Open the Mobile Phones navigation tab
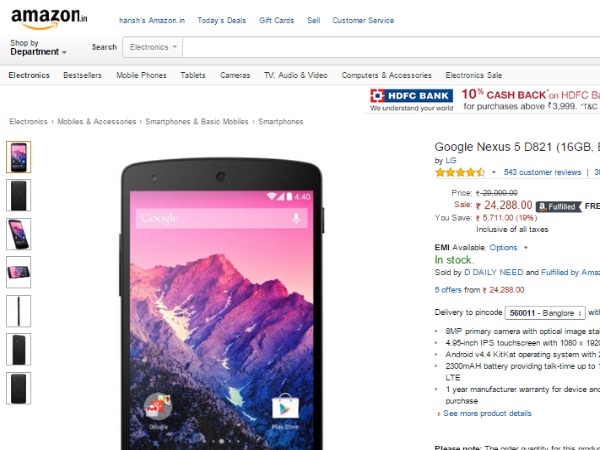 141,75
